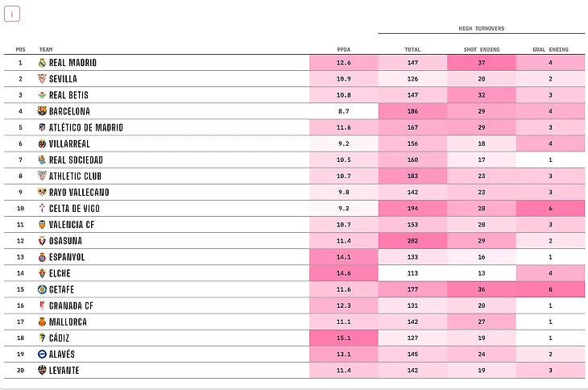Sort by Shot Ending column header

click(482, 49)
